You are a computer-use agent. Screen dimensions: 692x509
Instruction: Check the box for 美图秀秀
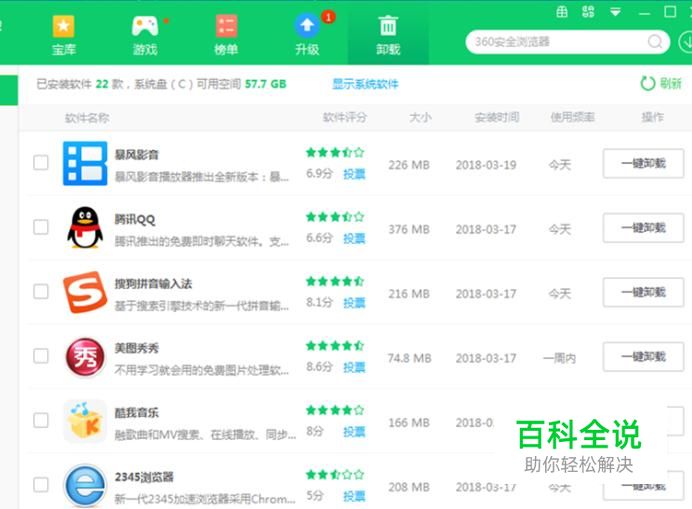pyautogui.click(x=41, y=356)
